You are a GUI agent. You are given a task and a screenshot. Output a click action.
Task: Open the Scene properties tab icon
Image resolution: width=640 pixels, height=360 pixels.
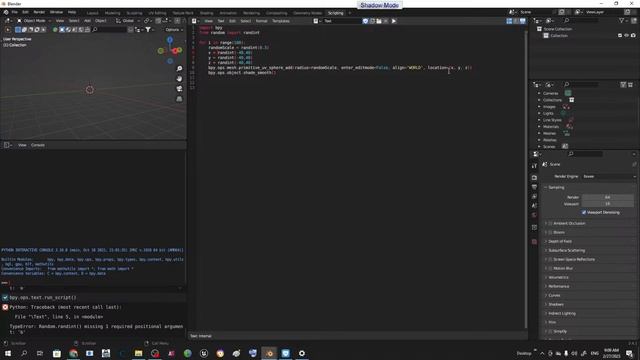tap(534, 206)
